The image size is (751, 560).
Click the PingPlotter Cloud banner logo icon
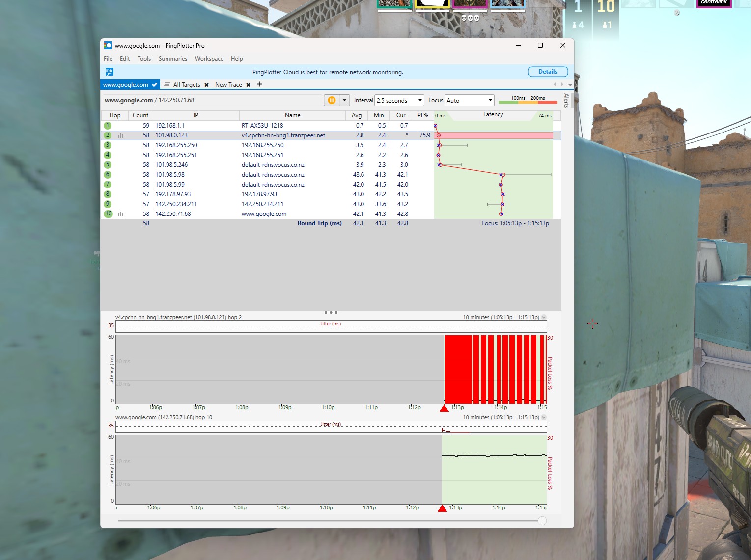point(110,72)
